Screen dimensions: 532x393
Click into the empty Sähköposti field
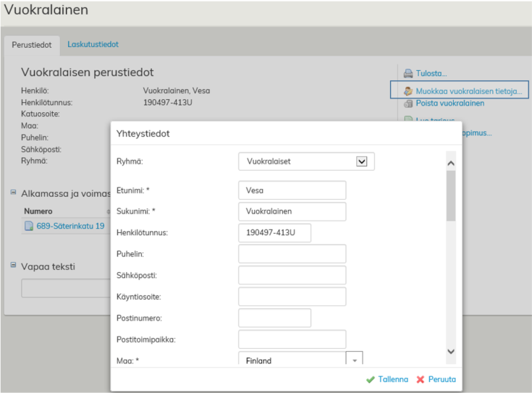tap(292, 275)
